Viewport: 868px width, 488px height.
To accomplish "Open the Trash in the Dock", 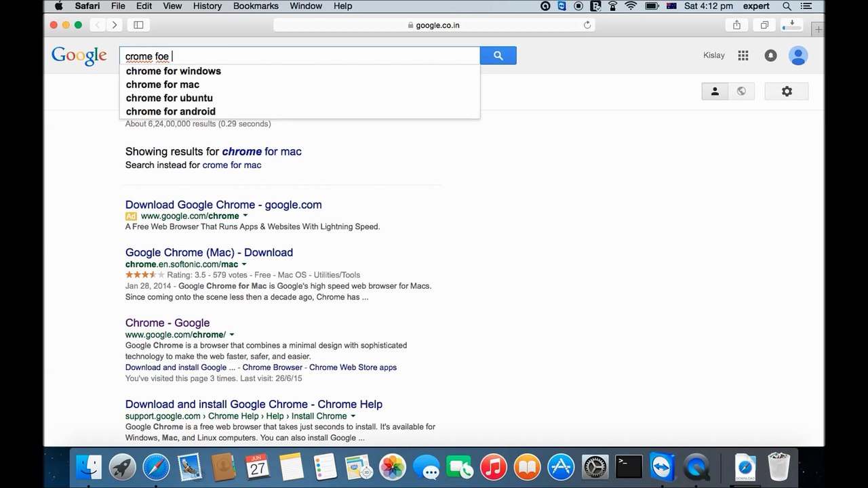I will (778, 467).
